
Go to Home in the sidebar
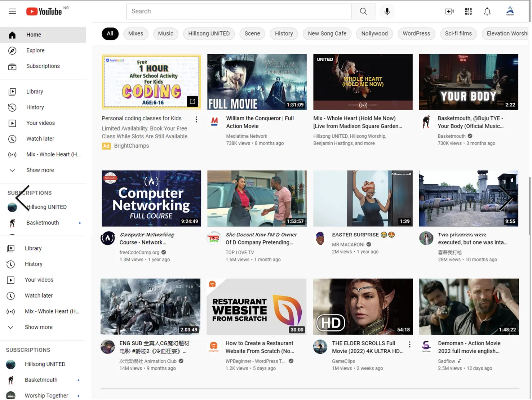43,35
